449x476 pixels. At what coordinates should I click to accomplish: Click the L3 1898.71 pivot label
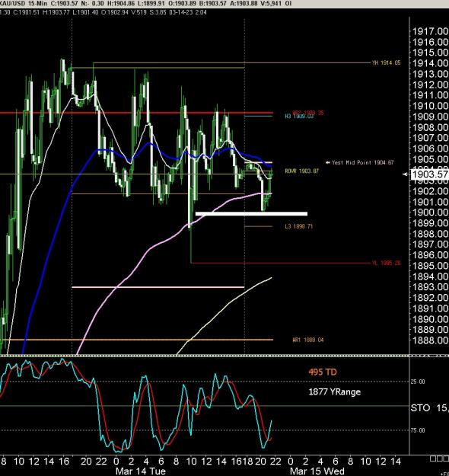coord(298,226)
